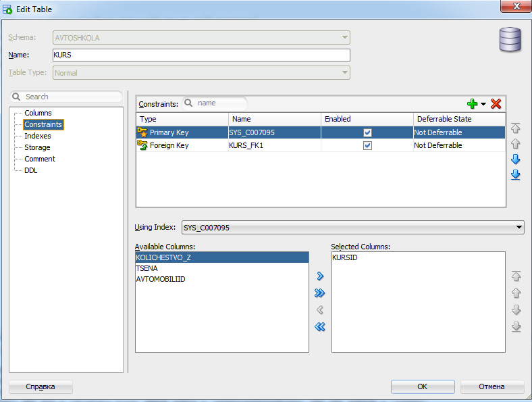Click the Deferrable State column header
The width and height of the screenshot is (532, 402).
[x=459, y=119]
